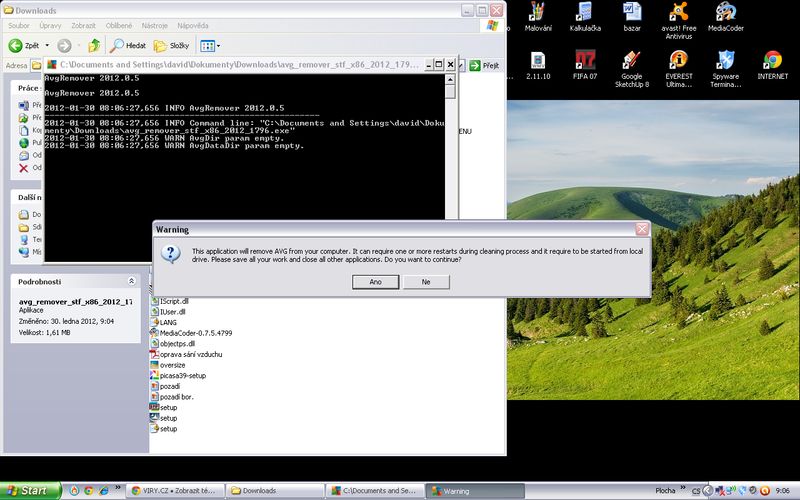
Task: Click the FIFA 07 desktop icon
Action: tap(585, 65)
